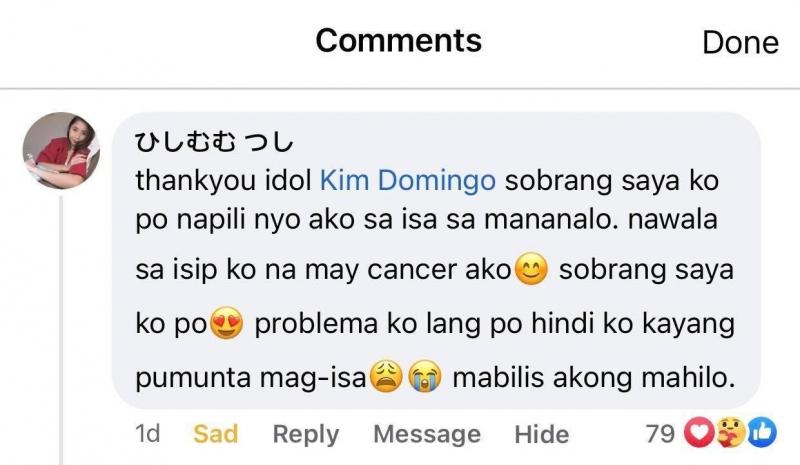Click the heart-eyes emoji after 'ko po'

point(227,323)
